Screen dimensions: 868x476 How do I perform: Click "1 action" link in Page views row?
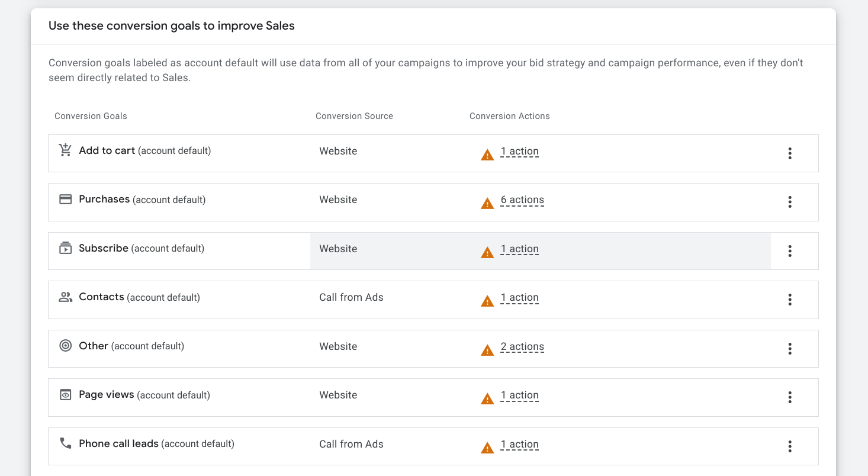click(x=519, y=395)
